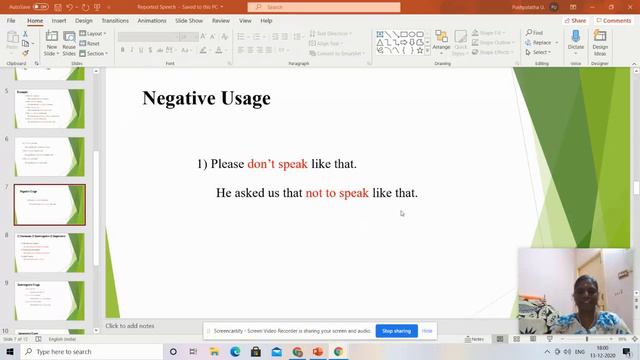Open the font name combo box

point(149,37)
